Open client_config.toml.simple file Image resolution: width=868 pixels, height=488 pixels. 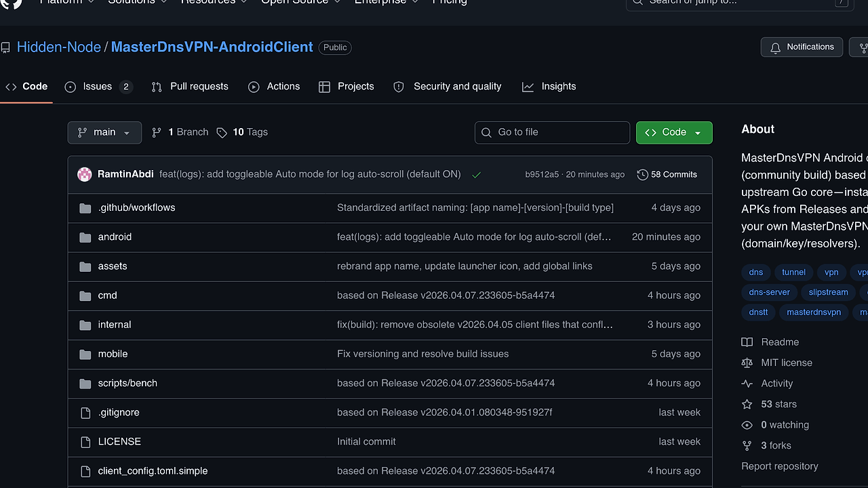tap(153, 470)
